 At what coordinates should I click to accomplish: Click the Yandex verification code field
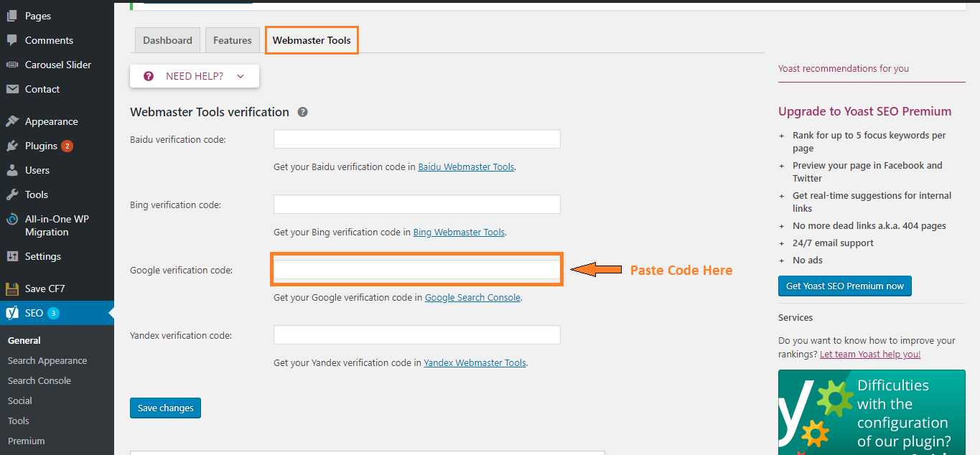click(417, 335)
